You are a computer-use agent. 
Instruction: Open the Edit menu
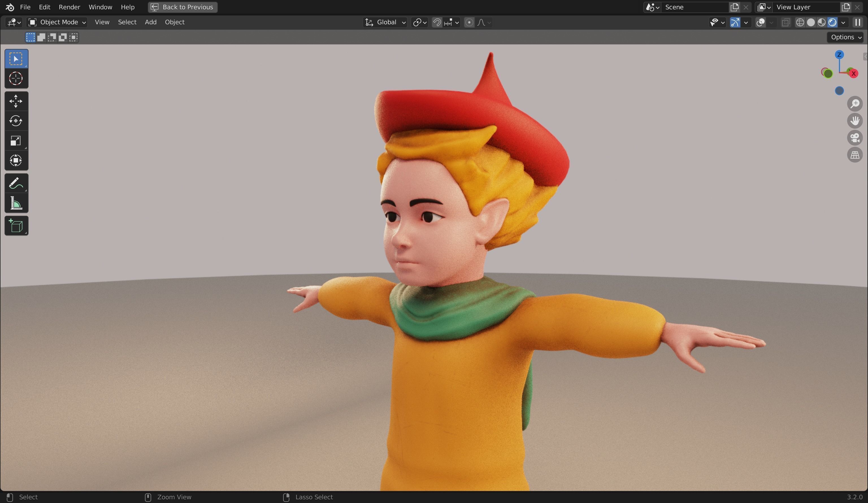(x=44, y=7)
